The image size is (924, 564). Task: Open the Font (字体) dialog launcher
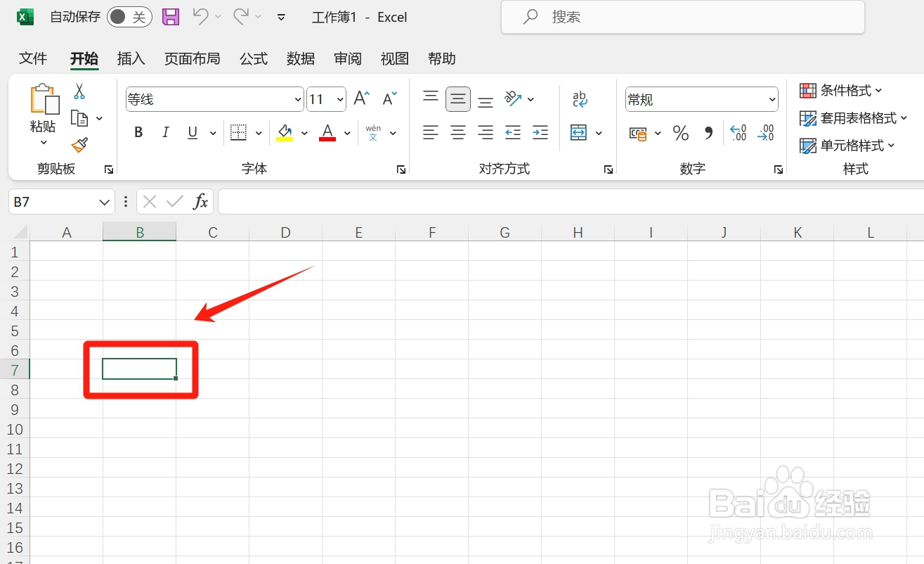point(401,169)
